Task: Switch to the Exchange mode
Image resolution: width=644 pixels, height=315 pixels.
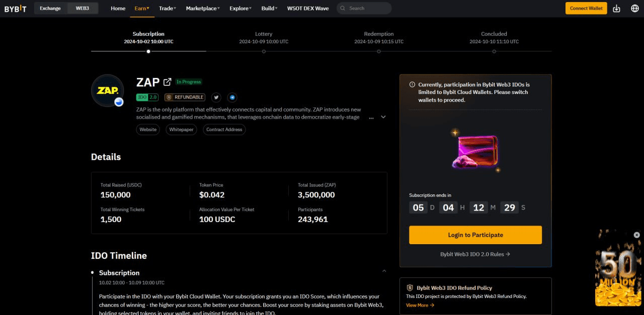Action: (x=50, y=9)
